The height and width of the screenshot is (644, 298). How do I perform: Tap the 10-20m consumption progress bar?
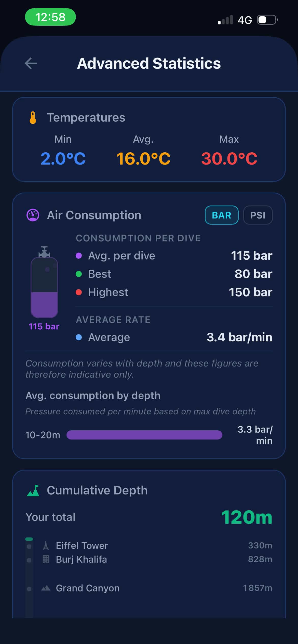click(x=144, y=435)
